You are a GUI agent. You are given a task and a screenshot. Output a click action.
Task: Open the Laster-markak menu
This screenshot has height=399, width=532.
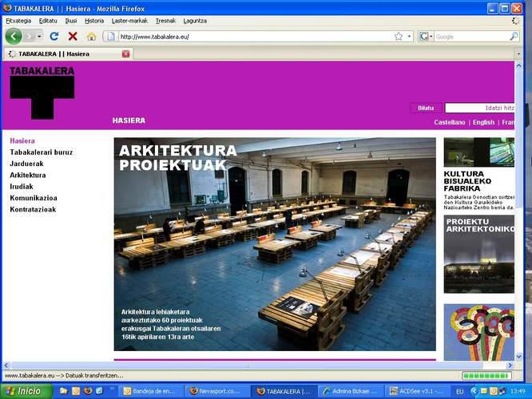129,21
